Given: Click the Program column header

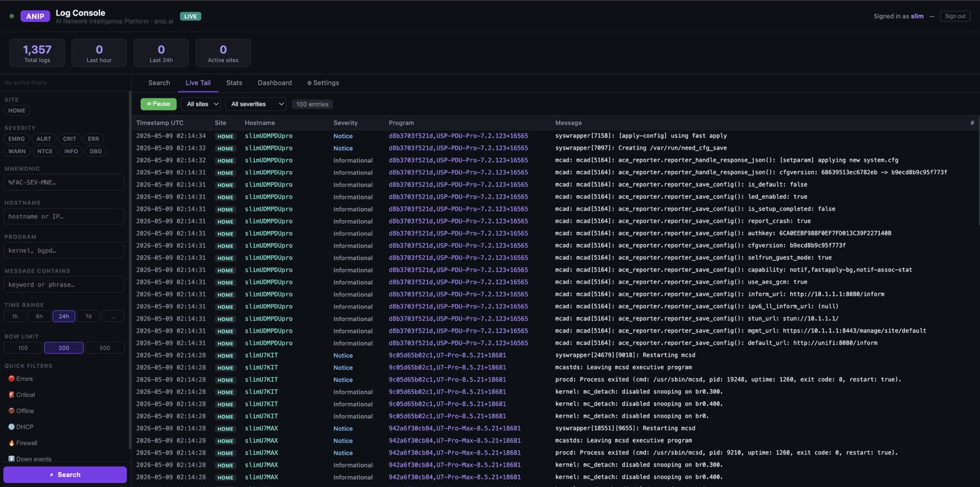Looking at the screenshot, I should click(401, 123).
